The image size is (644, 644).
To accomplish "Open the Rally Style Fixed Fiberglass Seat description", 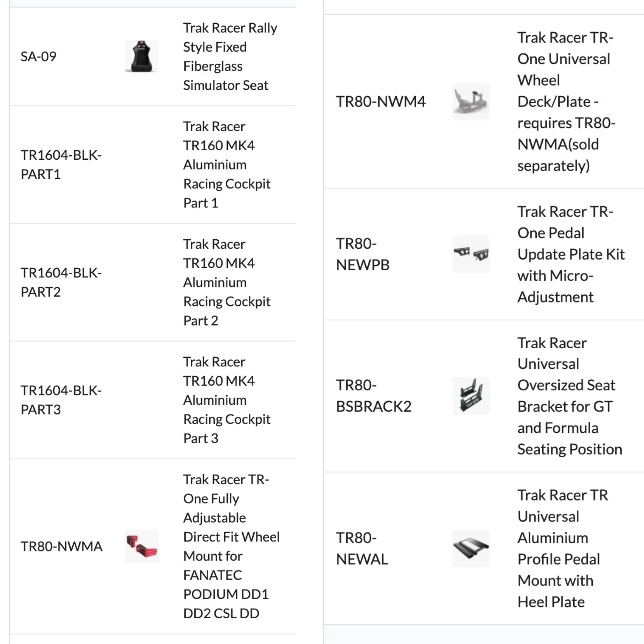I will [230, 56].
